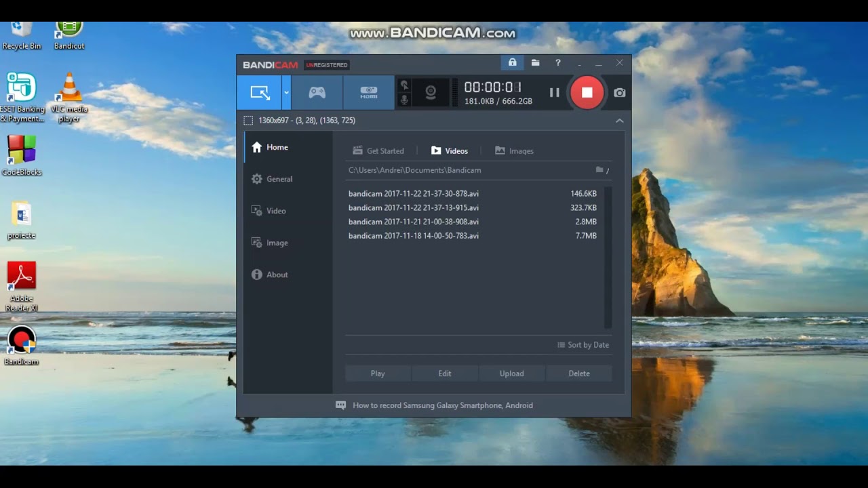Switch to HDMI device recording mode
Screen dimensions: 868x488
click(x=368, y=93)
